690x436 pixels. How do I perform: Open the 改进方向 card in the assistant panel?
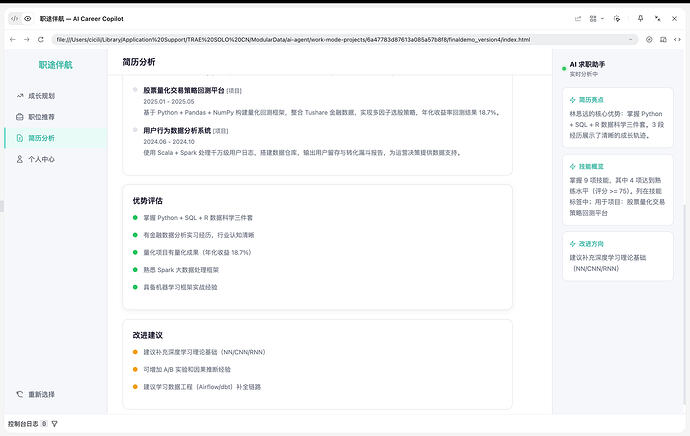[x=617, y=256]
